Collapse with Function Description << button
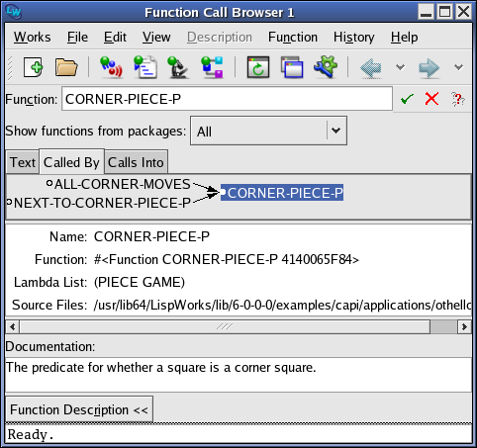 [79, 409]
